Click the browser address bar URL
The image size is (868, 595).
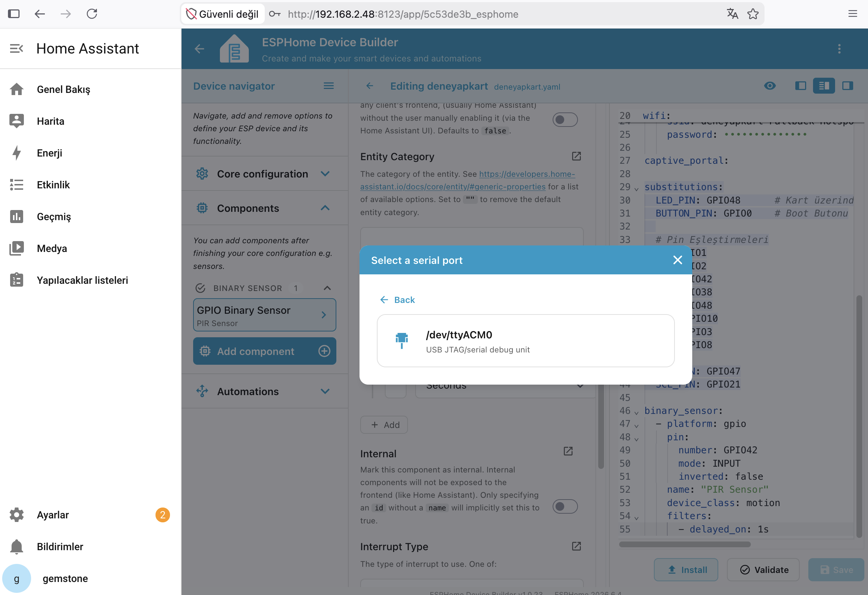coord(403,14)
